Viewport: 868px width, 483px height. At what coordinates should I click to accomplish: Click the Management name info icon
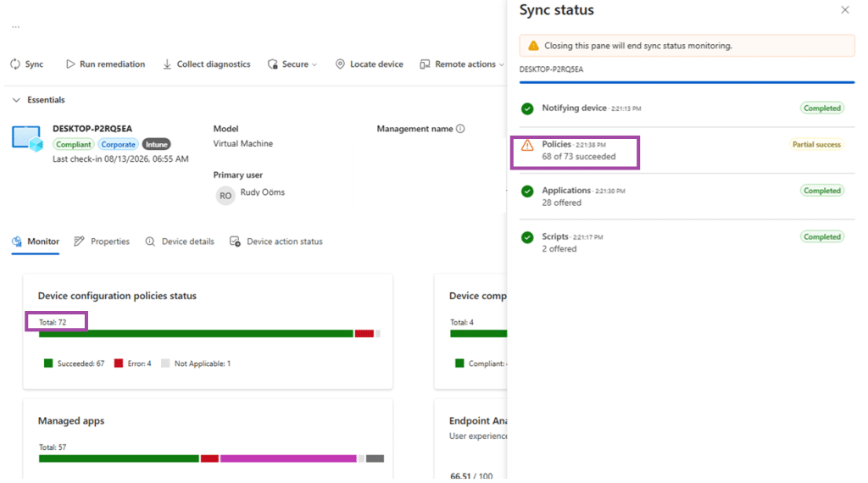pos(460,129)
